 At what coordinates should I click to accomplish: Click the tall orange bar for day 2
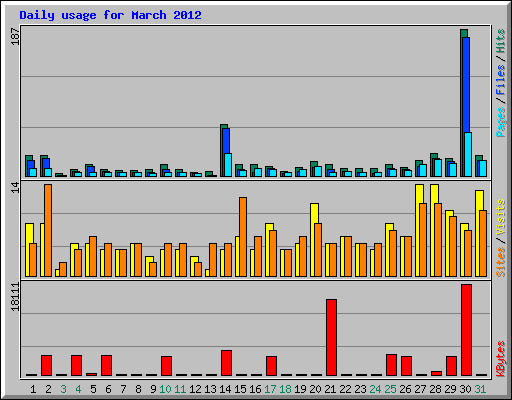(x=48, y=230)
